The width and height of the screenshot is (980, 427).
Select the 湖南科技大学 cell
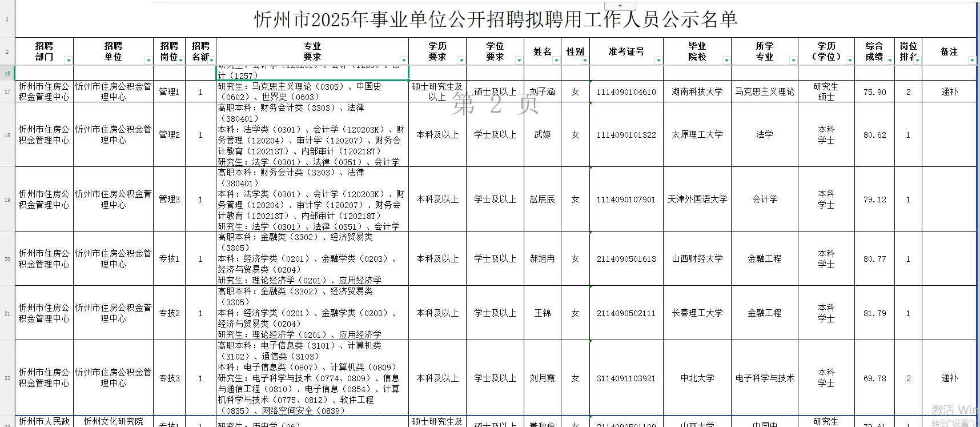[697, 91]
